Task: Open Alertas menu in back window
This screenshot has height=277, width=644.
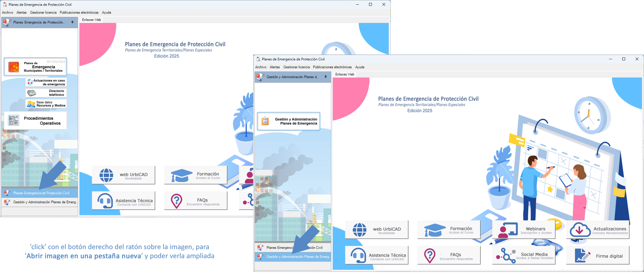Action: [21, 12]
